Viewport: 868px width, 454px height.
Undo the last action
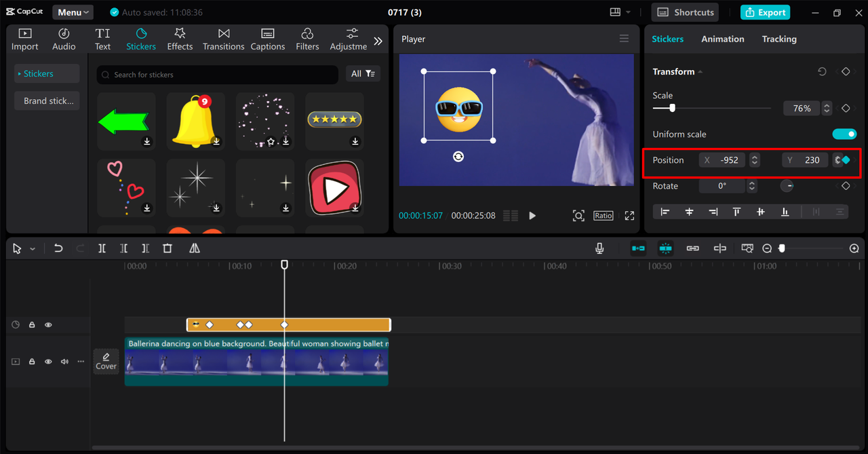58,248
